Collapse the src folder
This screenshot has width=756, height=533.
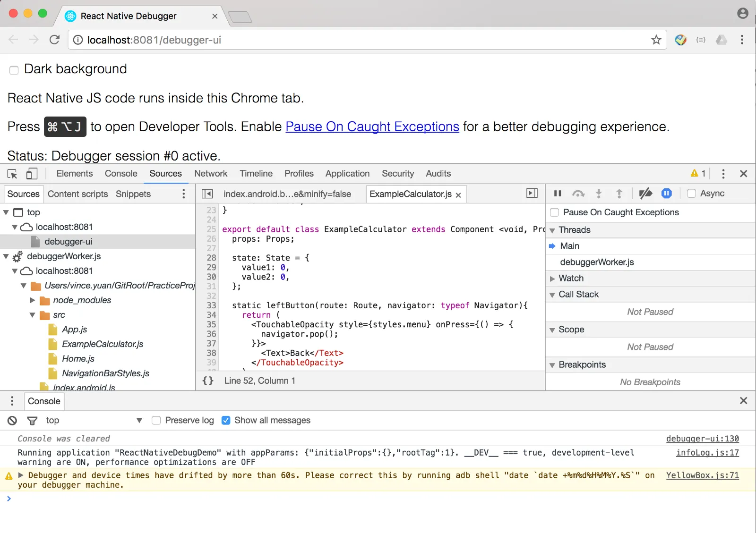coord(33,315)
